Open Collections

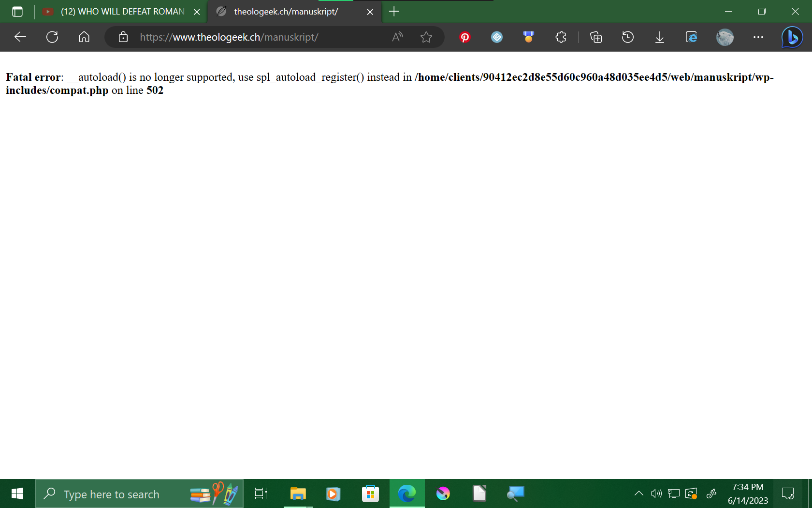pos(595,37)
